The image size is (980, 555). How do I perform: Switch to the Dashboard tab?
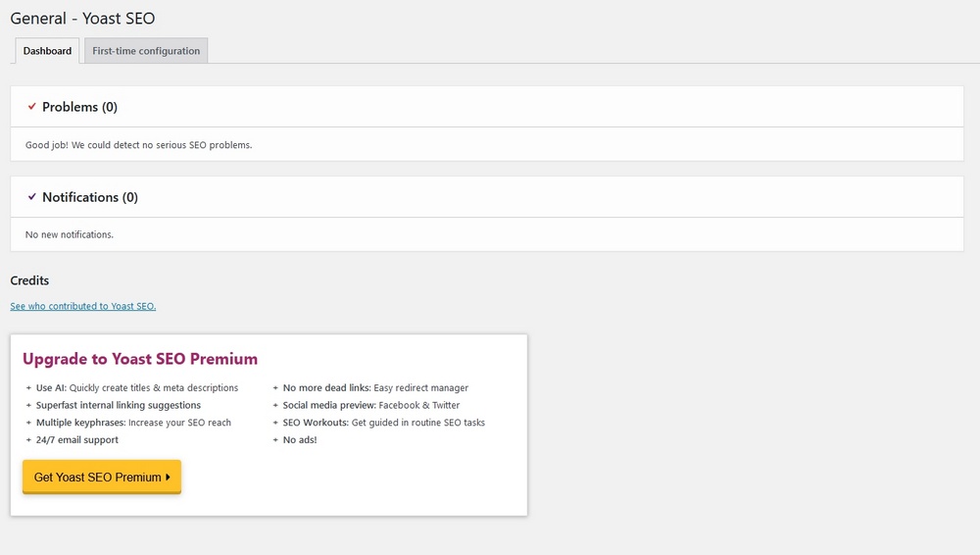(47, 51)
